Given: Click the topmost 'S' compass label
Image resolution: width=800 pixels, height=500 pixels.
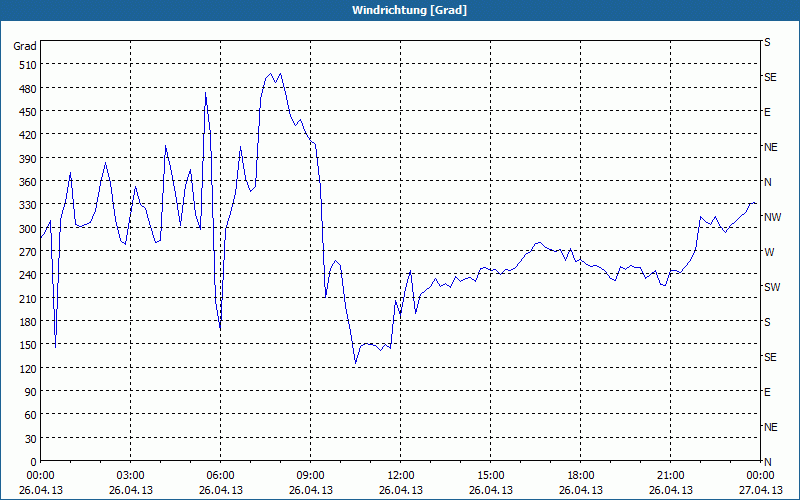Looking at the screenshot, I should (767, 42).
